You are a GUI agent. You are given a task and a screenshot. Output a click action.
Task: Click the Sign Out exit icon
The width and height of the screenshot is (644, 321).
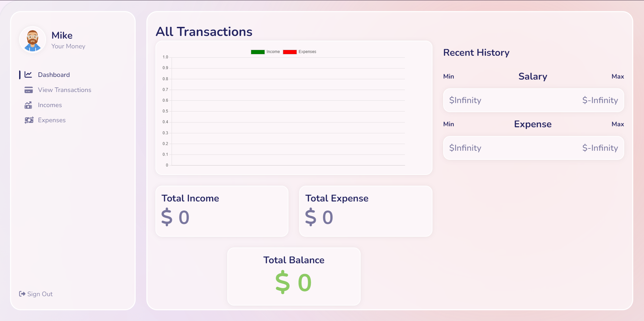click(21, 294)
